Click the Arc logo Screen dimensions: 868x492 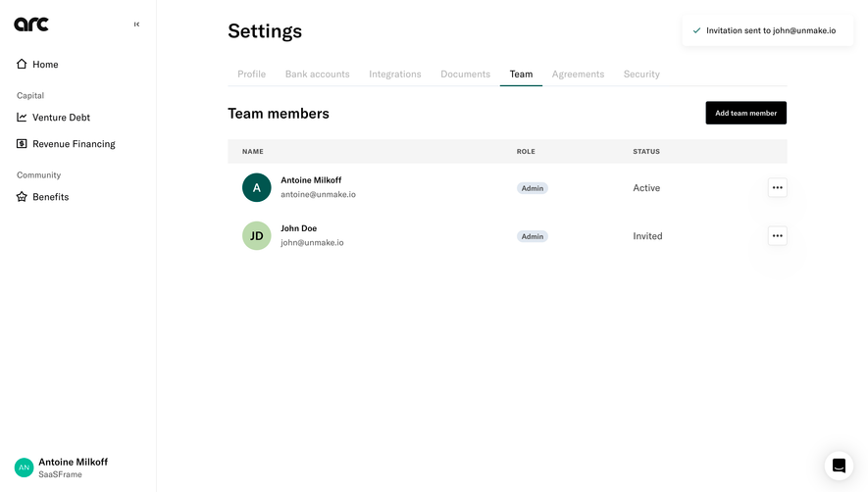point(31,24)
